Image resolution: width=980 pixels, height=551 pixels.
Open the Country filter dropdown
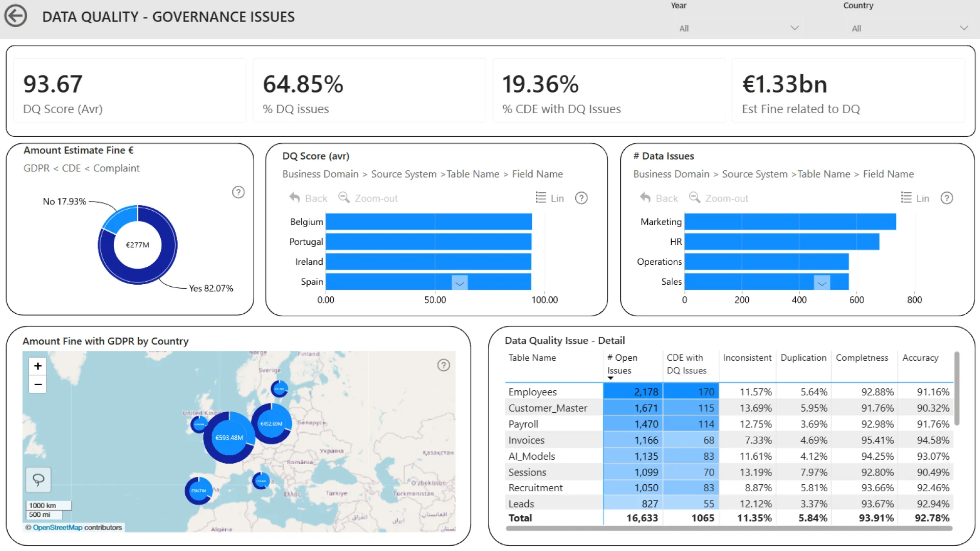pos(963,28)
